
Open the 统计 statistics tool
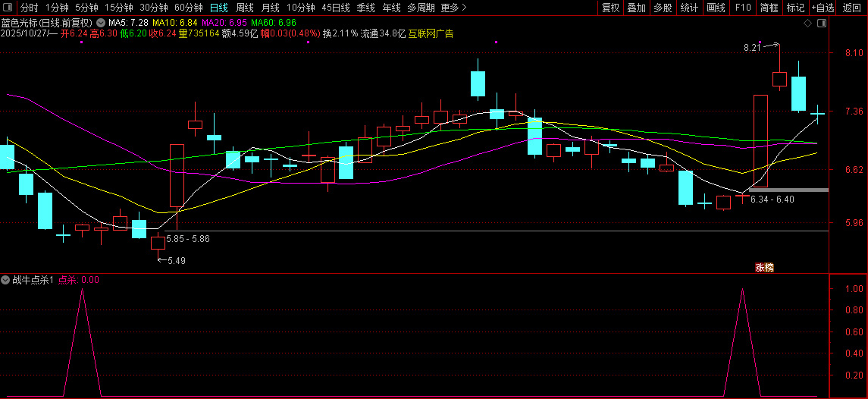pyautogui.click(x=688, y=8)
